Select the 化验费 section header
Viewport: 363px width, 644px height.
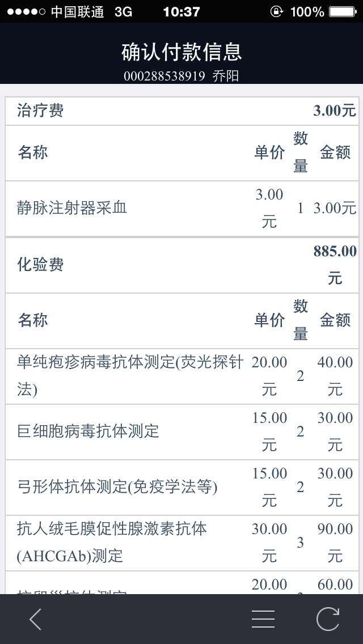[x=41, y=265]
